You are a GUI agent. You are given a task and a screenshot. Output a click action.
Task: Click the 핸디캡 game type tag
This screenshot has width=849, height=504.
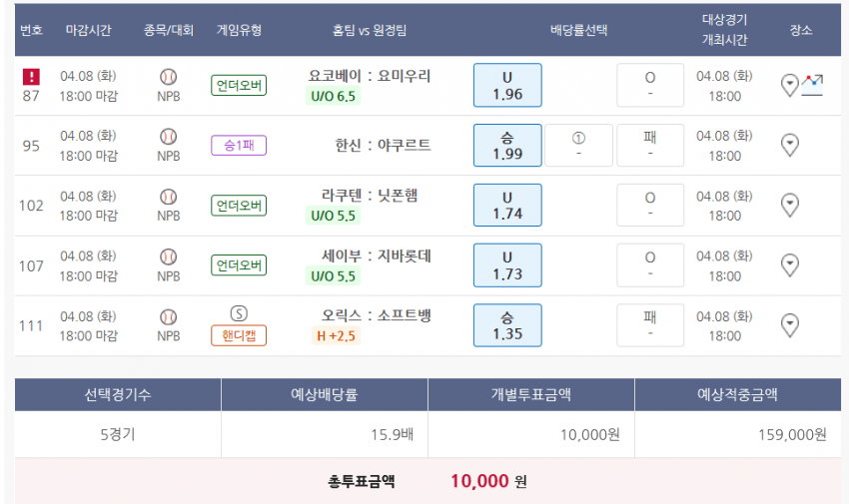239,335
